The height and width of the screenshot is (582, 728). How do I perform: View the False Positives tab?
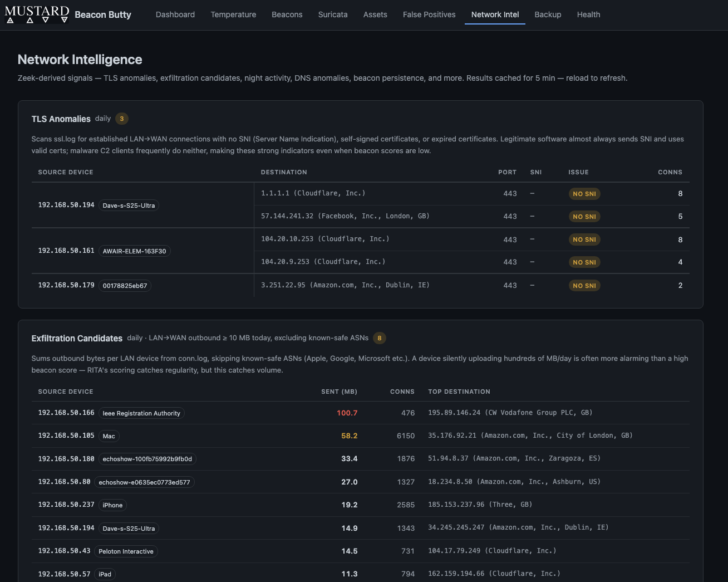429,14
